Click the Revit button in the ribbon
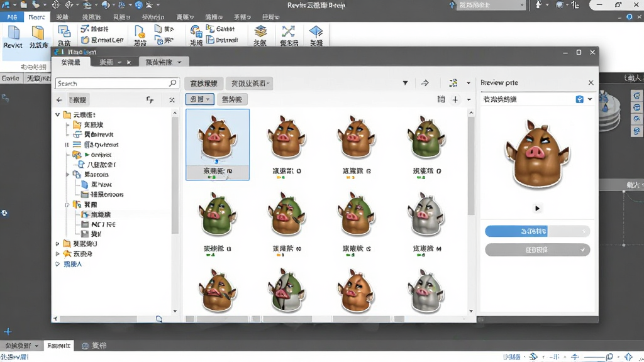 tap(13, 37)
